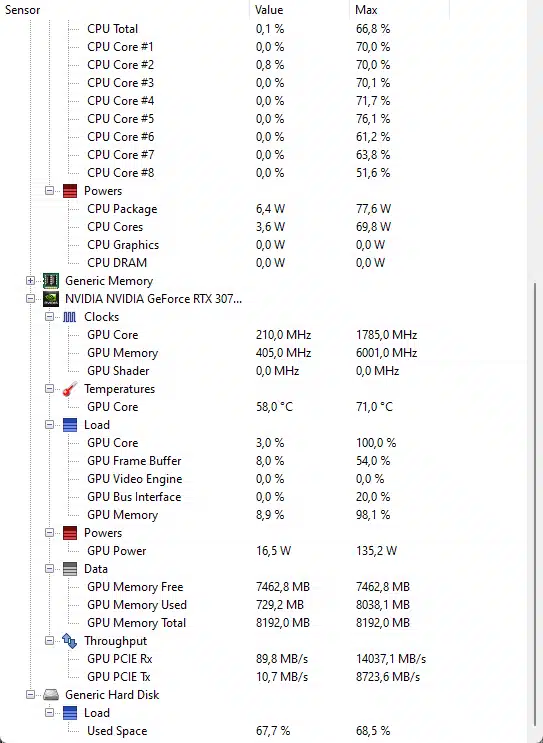This screenshot has width=543, height=743.
Task: Click the NVIDIA GeForce GPU icon
Action: pyautogui.click(x=51, y=299)
